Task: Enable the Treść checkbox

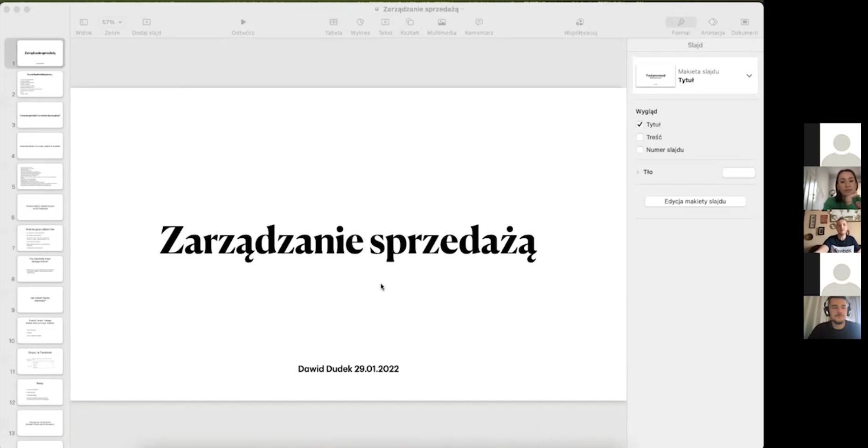Action: 640,137
